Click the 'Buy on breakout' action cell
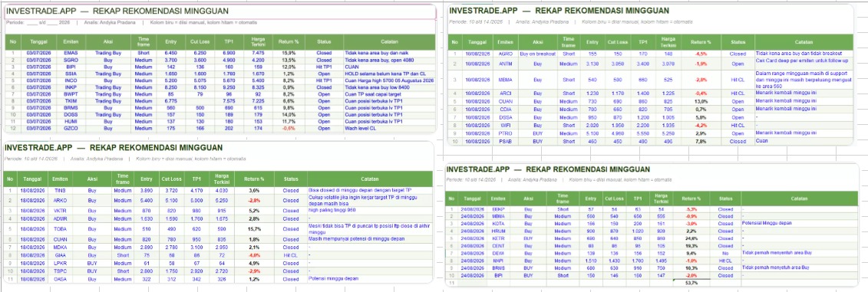Viewport: 868px width, 292px height. pyautogui.click(x=537, y=54)
